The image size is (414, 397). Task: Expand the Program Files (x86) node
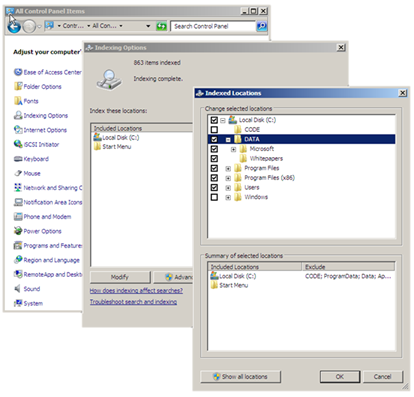228,178
